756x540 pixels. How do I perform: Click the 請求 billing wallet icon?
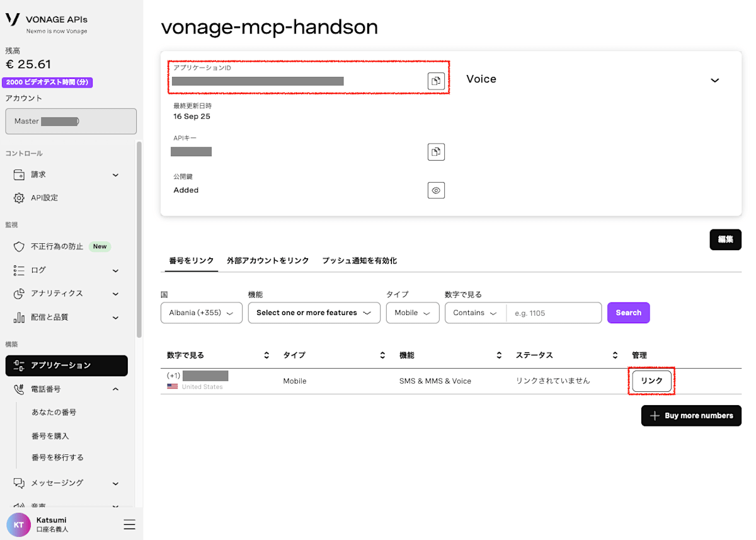point(19,175)
